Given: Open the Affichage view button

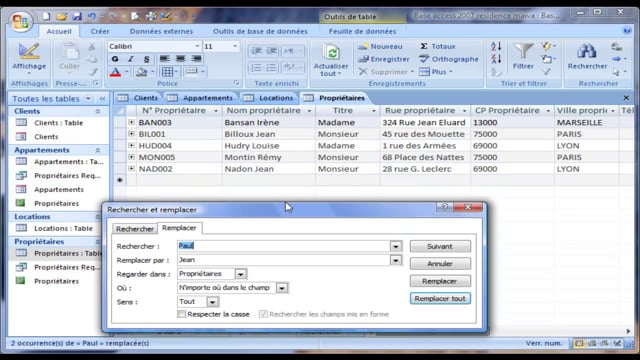Looking at the screenshot, I should pyautogui.click(x=29, y=58).
